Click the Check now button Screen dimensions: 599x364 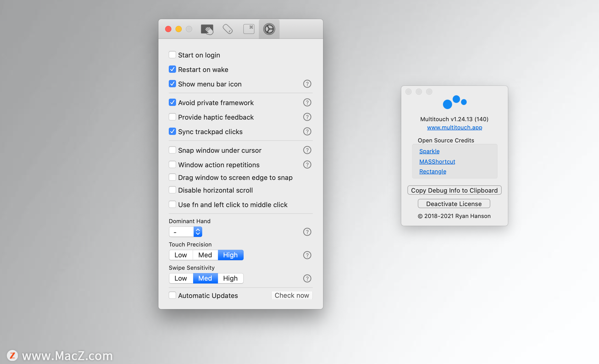(x=292, y=295)
